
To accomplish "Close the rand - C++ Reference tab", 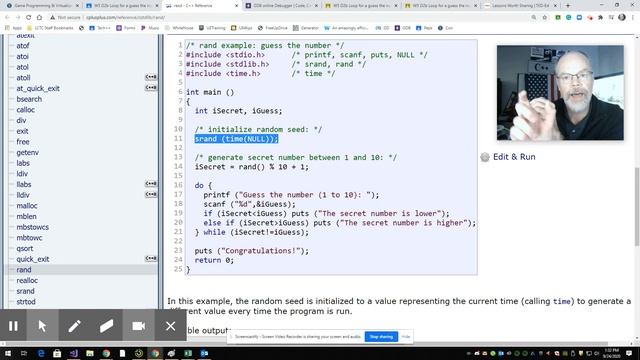I will tap(237, 6).
